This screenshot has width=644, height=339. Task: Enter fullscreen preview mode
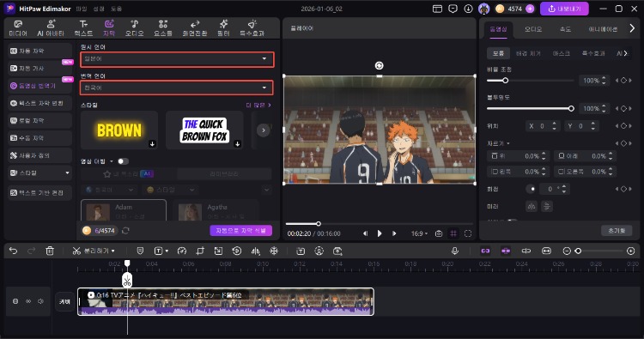(468, 233)
